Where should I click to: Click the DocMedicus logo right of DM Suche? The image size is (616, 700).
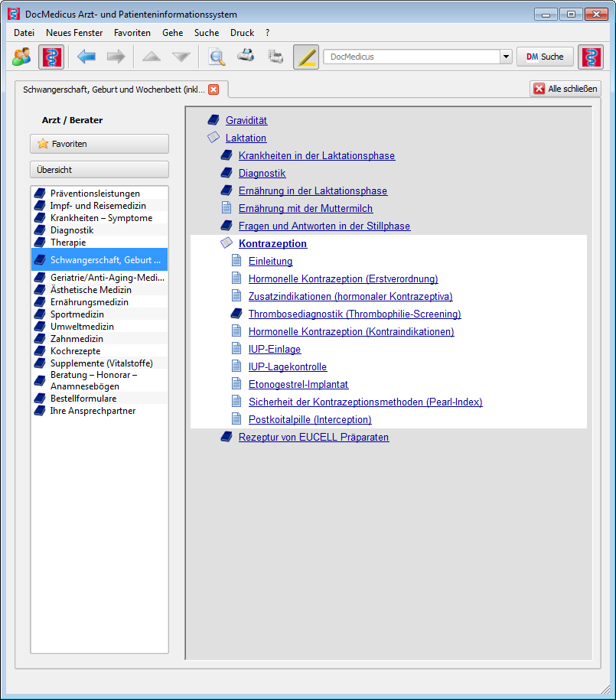click(591, 57)
